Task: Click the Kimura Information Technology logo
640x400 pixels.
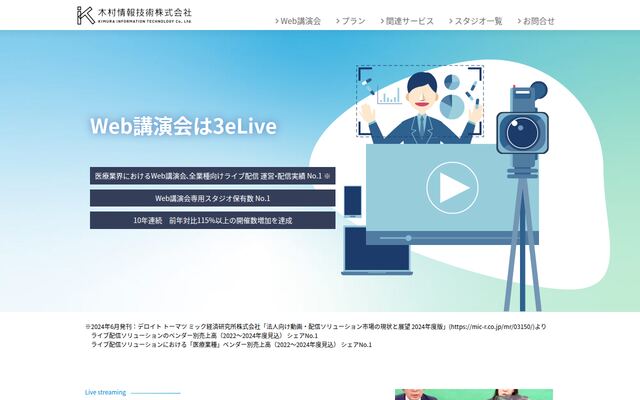Action: coord(134,15)
